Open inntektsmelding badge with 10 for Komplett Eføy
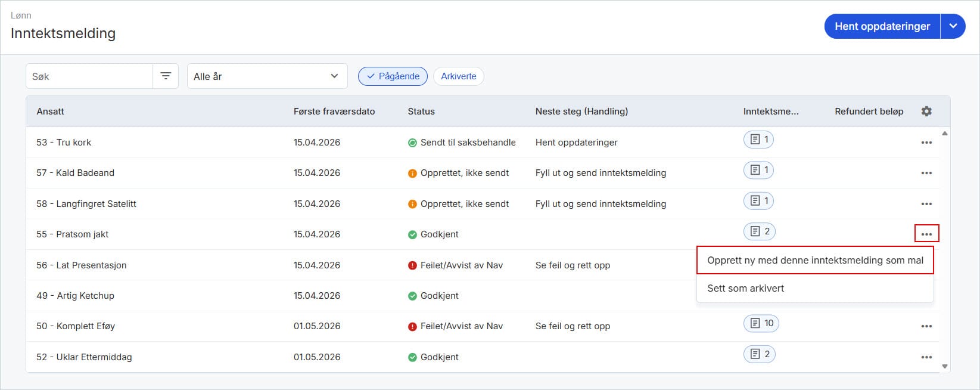Image resolution: width=980 pixels, height=390 pixels. (761, 323)
